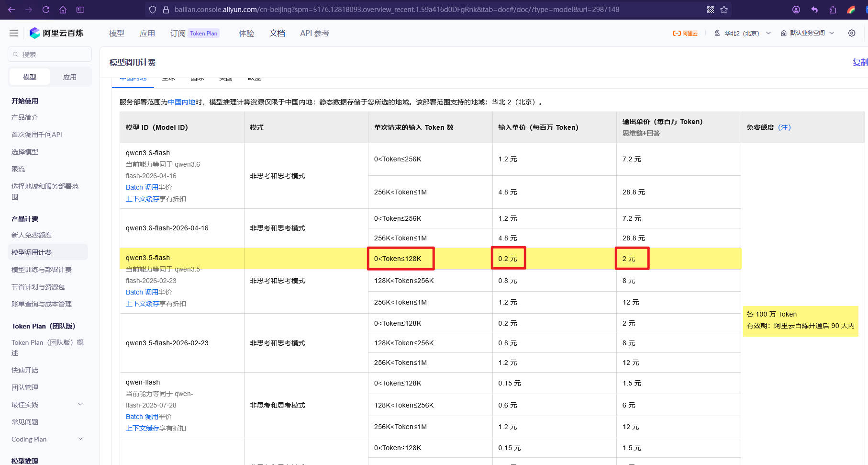Open 账单查询与成本管理 in sidebar

[42, 304]
